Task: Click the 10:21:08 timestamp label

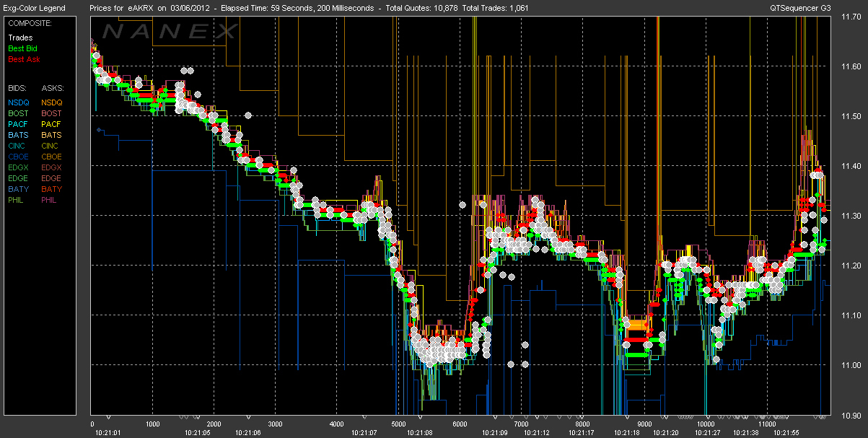Action: (x=419, y=433)
